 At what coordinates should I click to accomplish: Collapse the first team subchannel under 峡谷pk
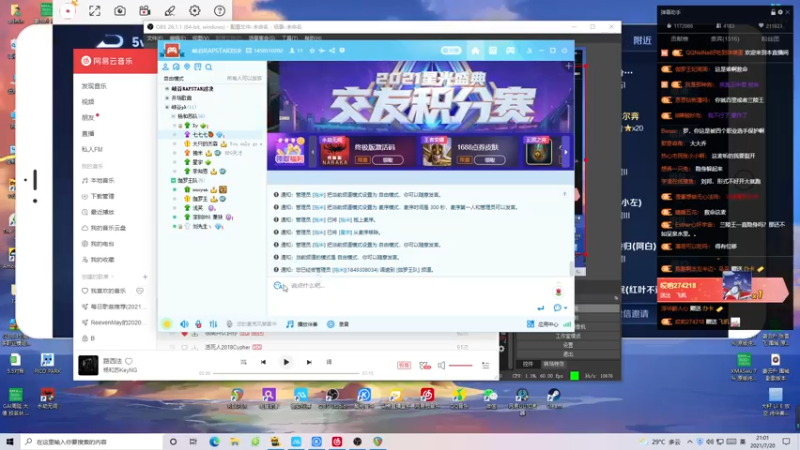tap(173, 116)
